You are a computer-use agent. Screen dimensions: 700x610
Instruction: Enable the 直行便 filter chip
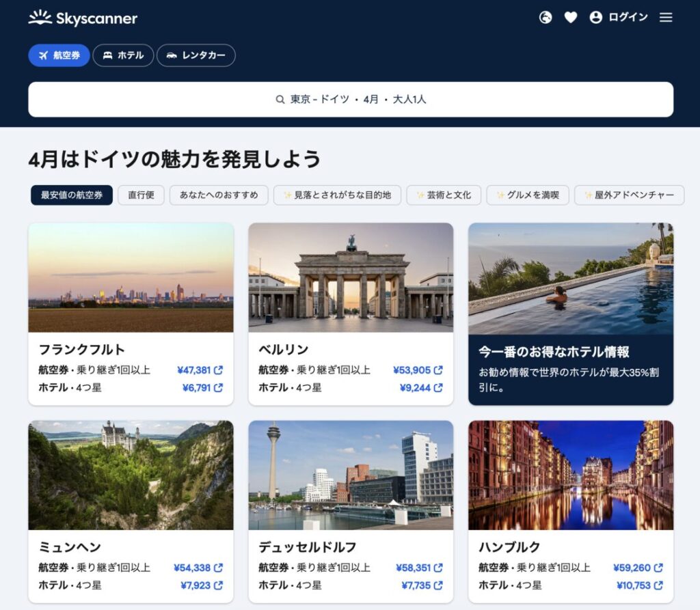tap(141, 195)
